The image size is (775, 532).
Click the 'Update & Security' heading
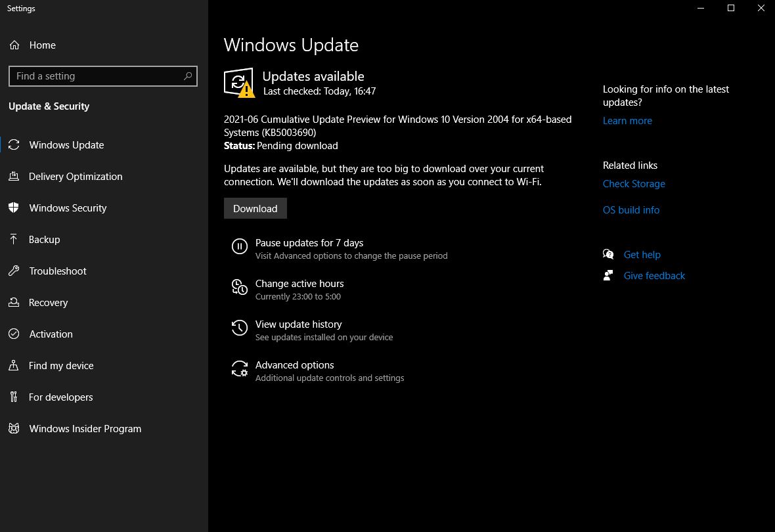49,106
